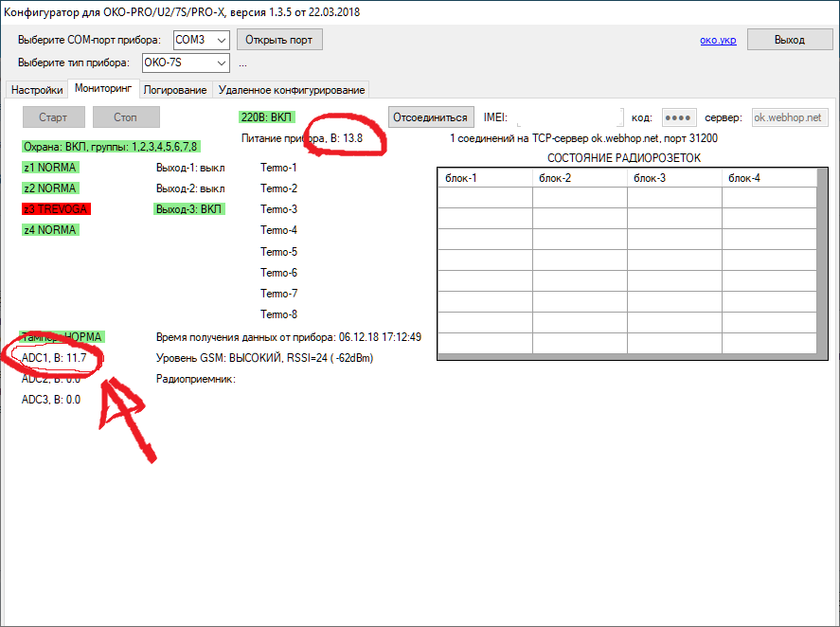Open the COM port dropdown showing COM3
This screenshot has width=840, height=627.
(202, 40)
